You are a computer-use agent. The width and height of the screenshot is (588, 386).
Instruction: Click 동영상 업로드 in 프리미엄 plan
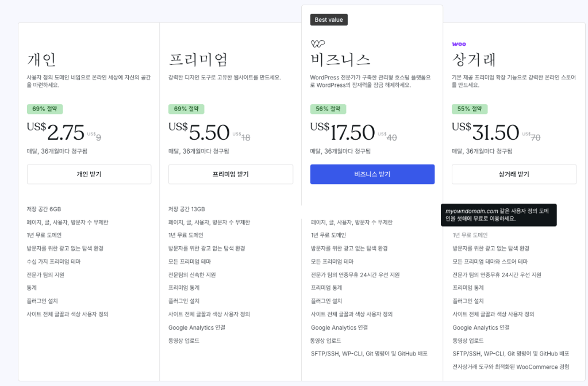[x=184, y=341]
